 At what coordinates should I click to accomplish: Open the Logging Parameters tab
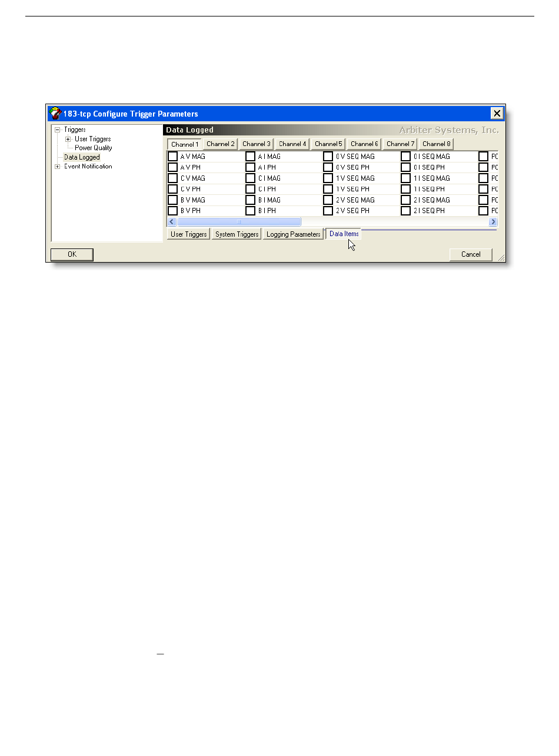point(293,234)
